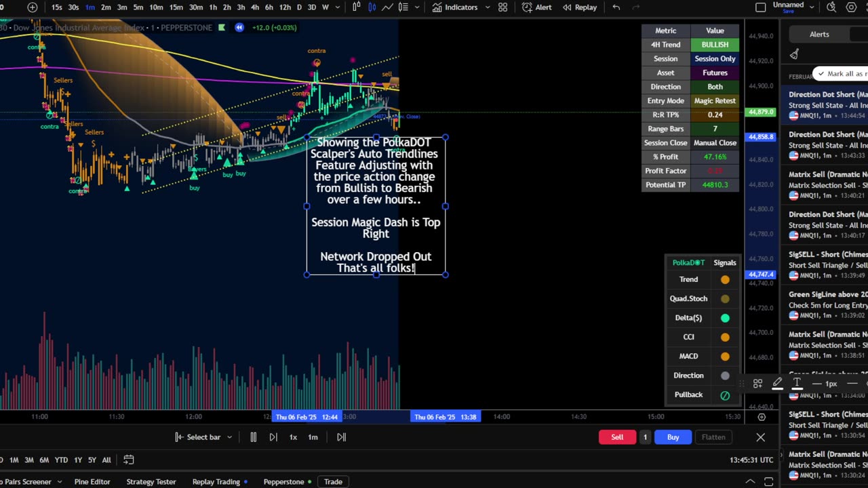Jump replay to real-time
The width and height of the screenshot is (868, 488).
point(341,437)
